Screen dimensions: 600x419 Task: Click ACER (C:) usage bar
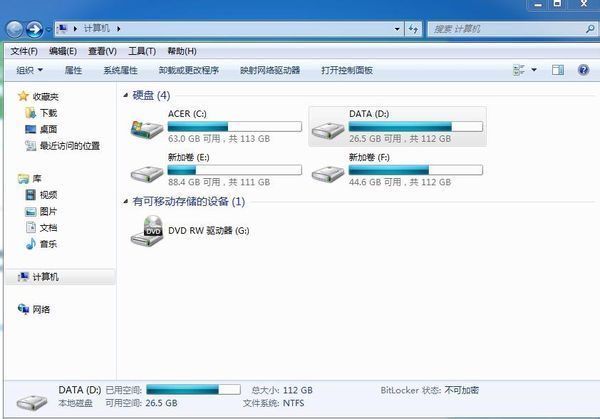[235, 127]
